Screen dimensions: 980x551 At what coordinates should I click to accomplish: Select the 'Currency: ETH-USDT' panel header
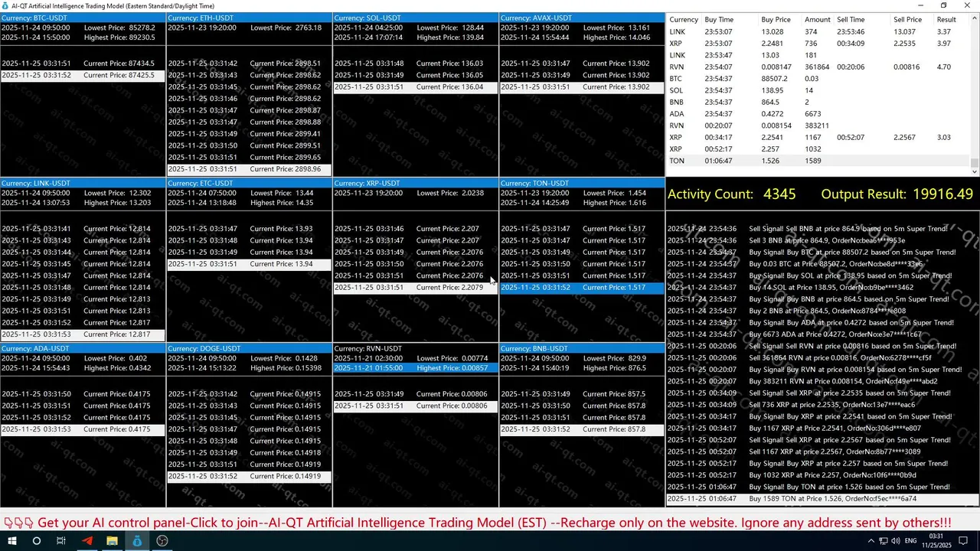point(249,18)
